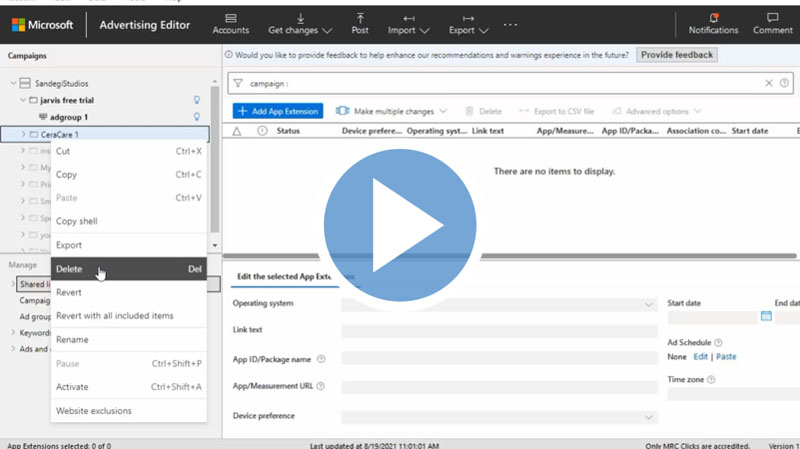Screen dimensions: 800x449
Task: Click the Ad Schedule Paste link
Action: pos(726,357)
